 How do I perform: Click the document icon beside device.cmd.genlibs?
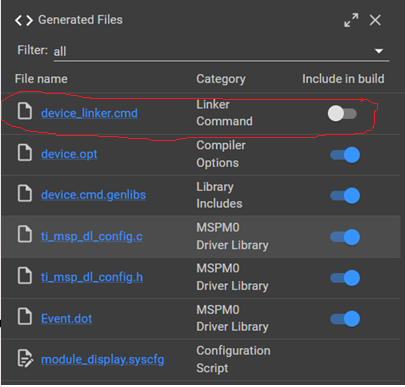pos(25,193)
